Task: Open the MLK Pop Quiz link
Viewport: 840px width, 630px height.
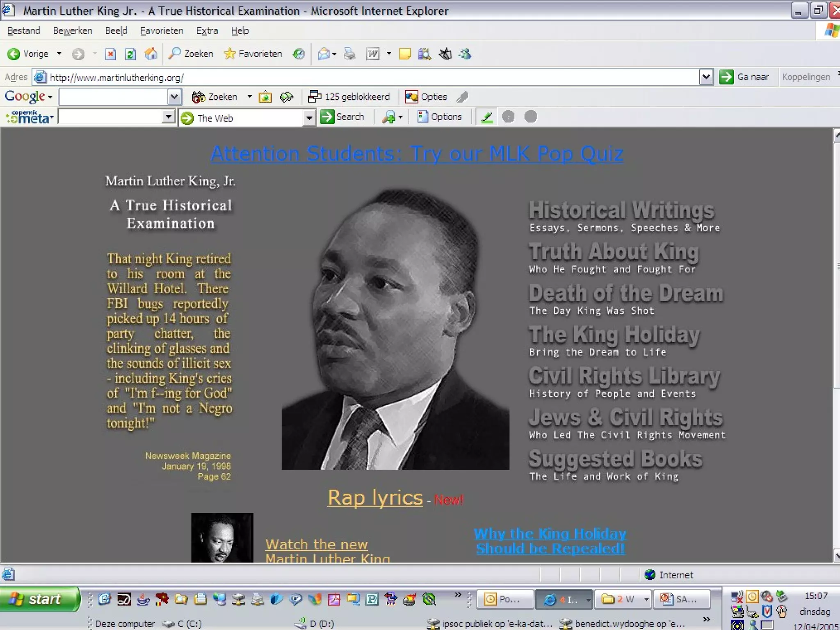Action: (x=417, y=154)
